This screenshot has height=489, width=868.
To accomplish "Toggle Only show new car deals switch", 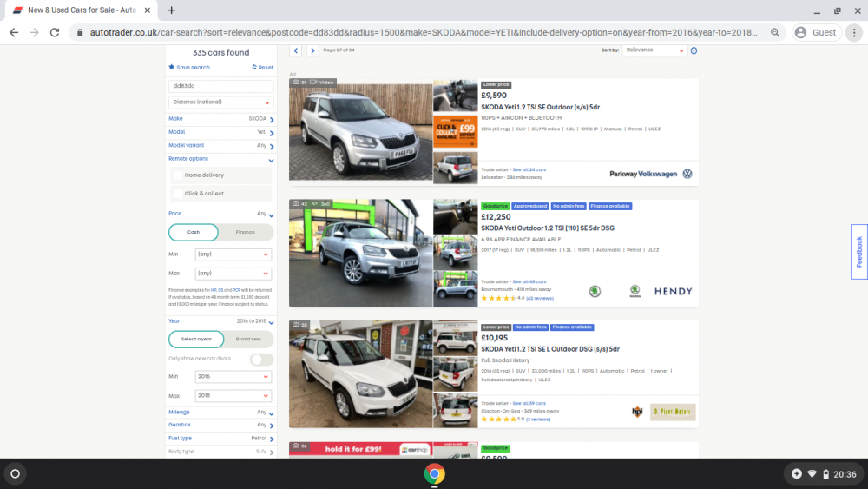I will pyautogui.click(x=261, y=359).
